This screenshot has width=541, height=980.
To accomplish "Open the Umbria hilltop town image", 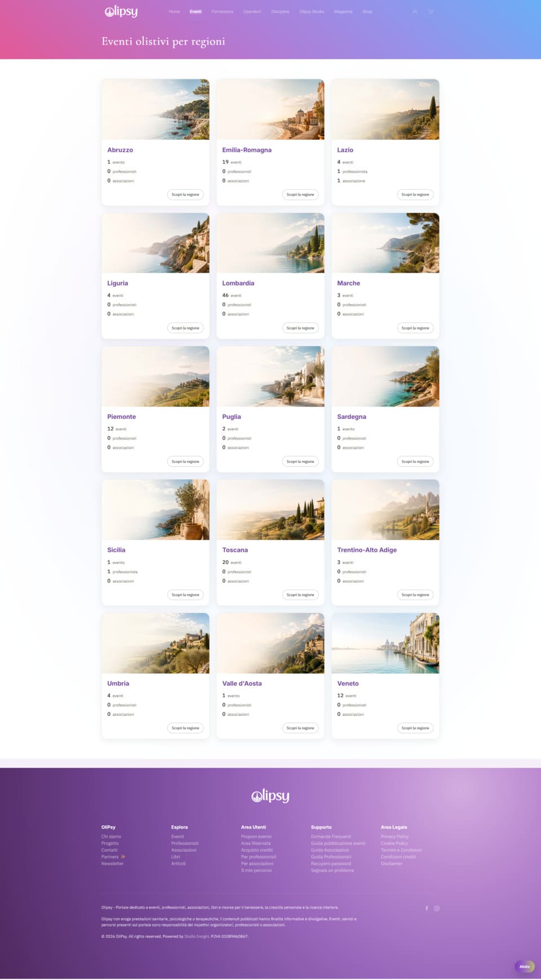I will point(156,643).
